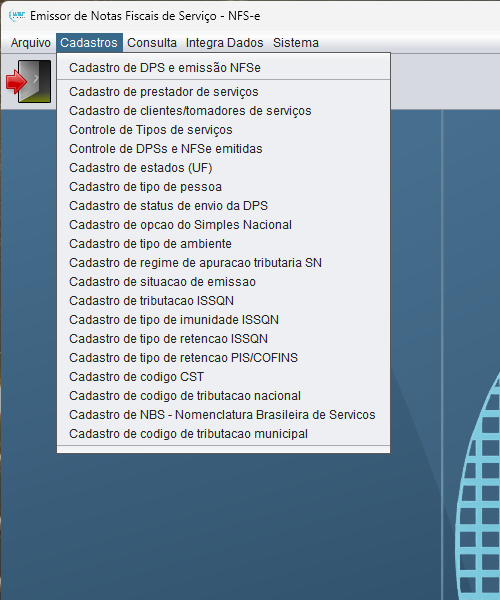This screenshot has height=600, width=500.
Task: Open Cadastro de status de envio da DPS
Action: click(223, 206)
